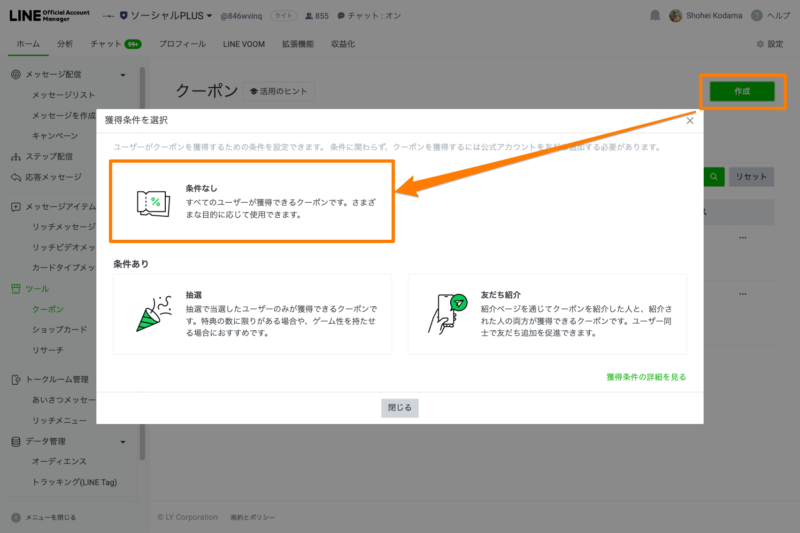This screenshot has height=533, width=800.
Task: Select the 抽選 coupon condition card
Action: click(x=253, y=314)
